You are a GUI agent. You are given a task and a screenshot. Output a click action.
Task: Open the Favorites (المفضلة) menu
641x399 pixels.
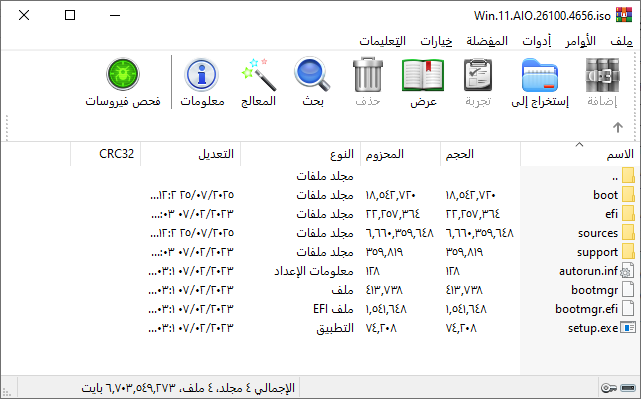click(487, 41)
